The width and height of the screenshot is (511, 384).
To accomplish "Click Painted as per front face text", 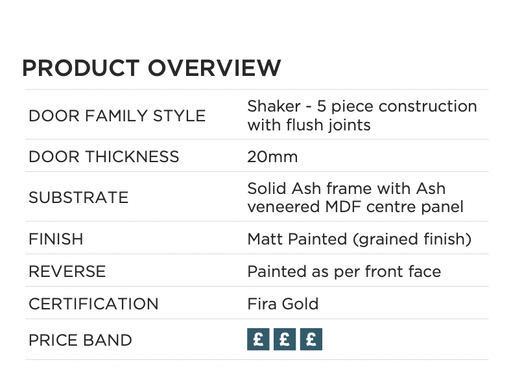I will coord(344,271).
